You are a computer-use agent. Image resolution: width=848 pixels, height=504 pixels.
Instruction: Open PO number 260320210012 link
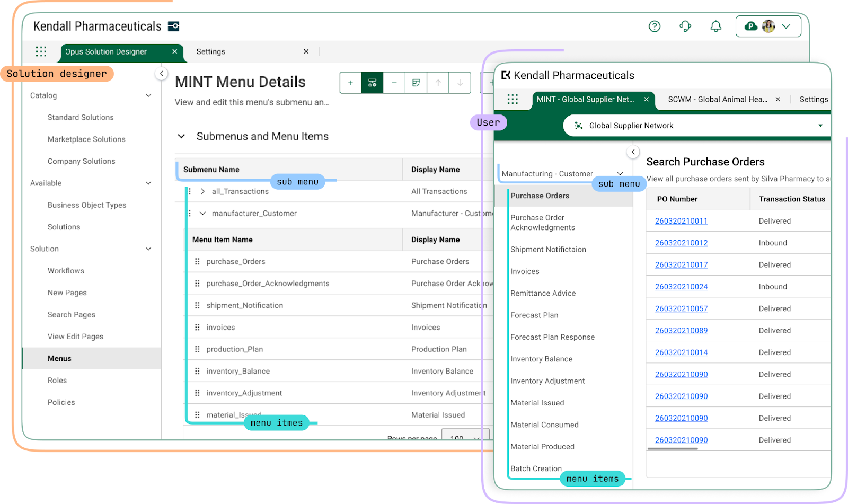(x=681, y=243)
